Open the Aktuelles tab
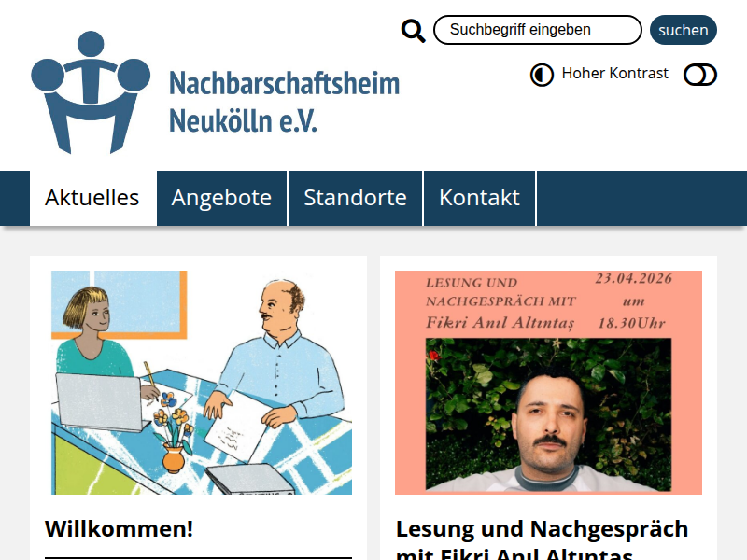This screenshot has width=747, height=560. 92,198
